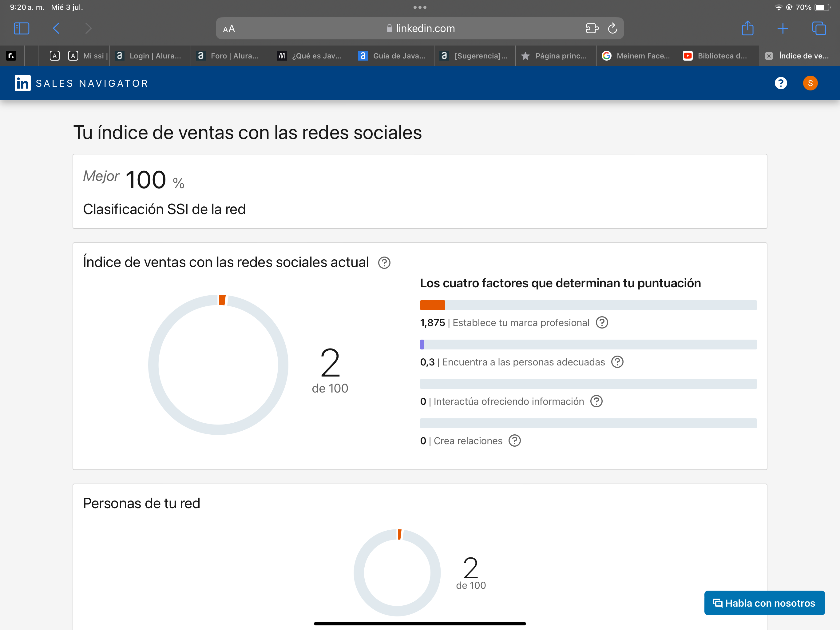Open the AA reader options
Image resolution: width=840 pixels, height=630 pixels.
(x=229, y=29)
